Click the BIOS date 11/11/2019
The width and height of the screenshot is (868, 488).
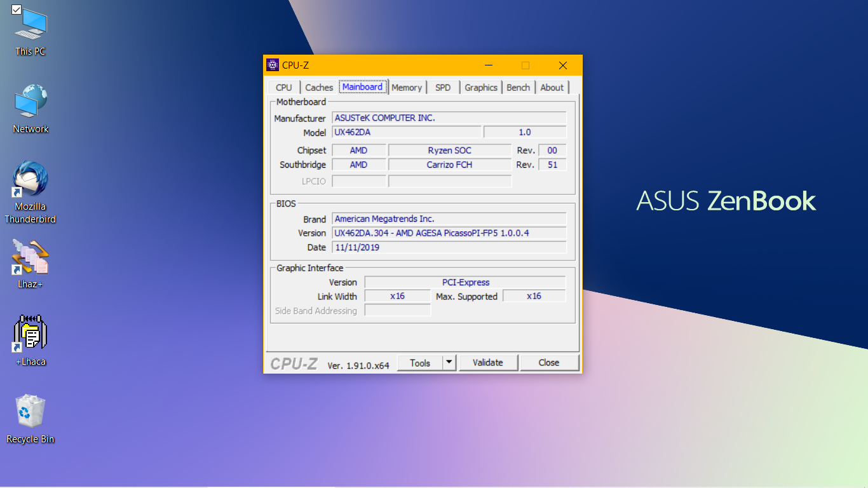pyautogui.click(x=449, y=247)
